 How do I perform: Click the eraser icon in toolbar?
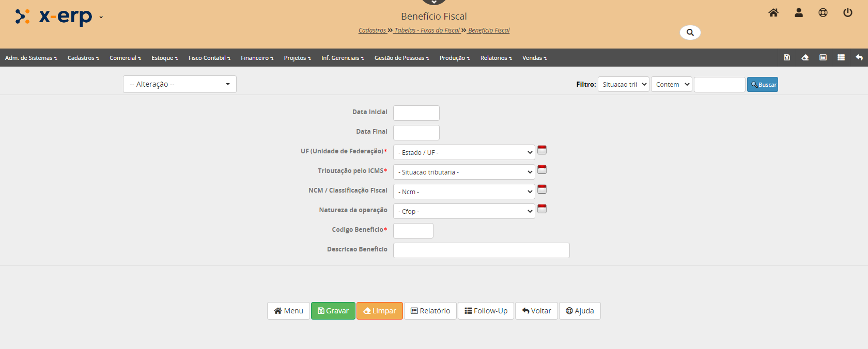click(804, 58)
